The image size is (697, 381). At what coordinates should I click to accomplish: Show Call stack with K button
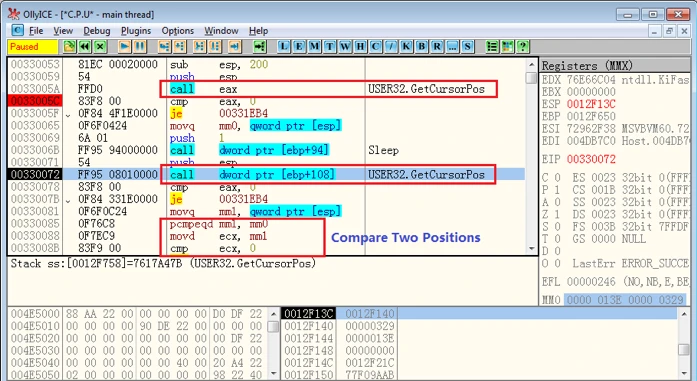pyautogui.click(x=406, y=47)
